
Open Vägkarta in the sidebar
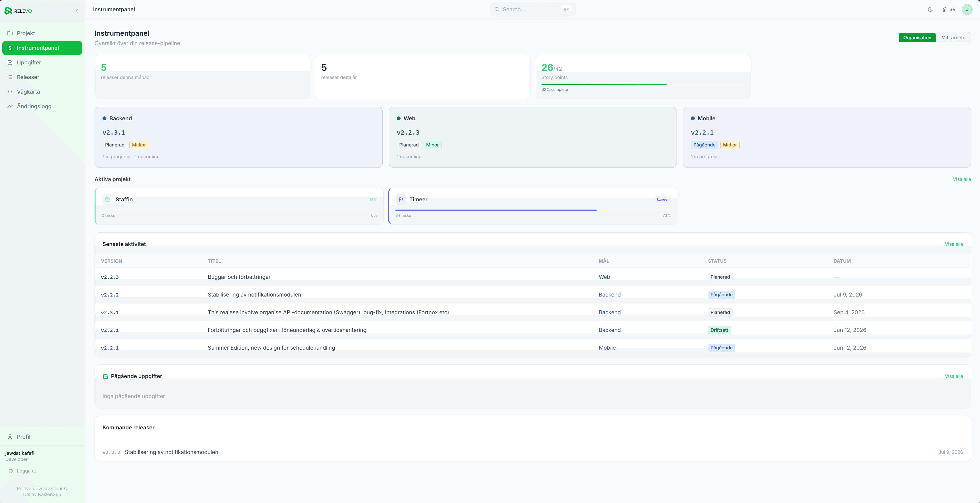tap(42, 92)
